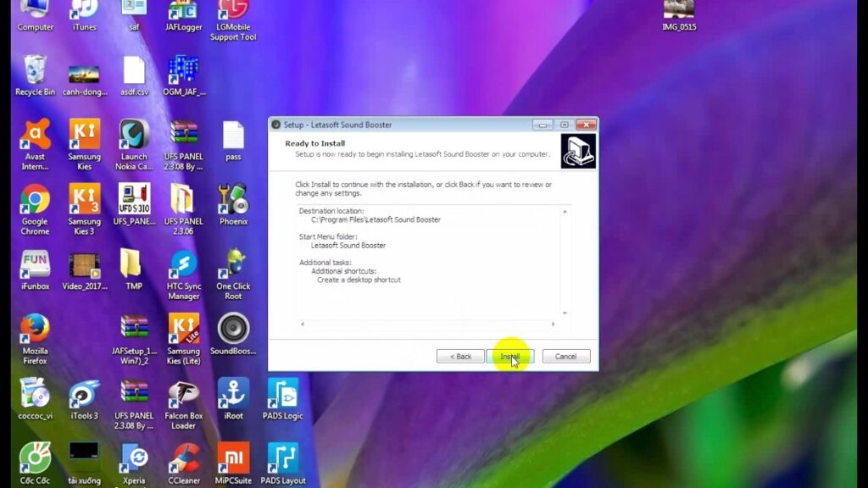Select the JAFLogger desktop shortcut
This screenshot has width=868, height=488.
(183, 15)
